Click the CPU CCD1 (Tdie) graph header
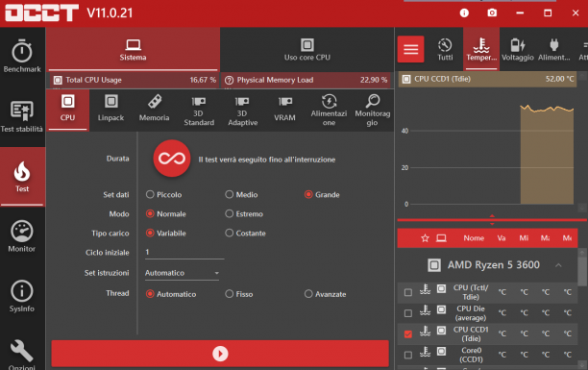Viewport: 588px width, 370px height. point(487,79)
